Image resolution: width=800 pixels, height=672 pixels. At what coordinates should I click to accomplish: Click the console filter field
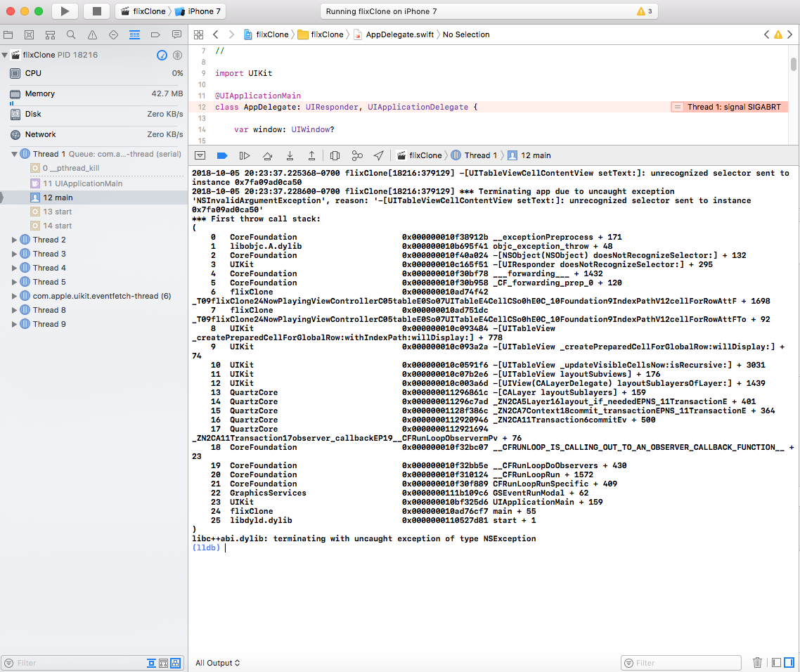(x=680, y=663)
